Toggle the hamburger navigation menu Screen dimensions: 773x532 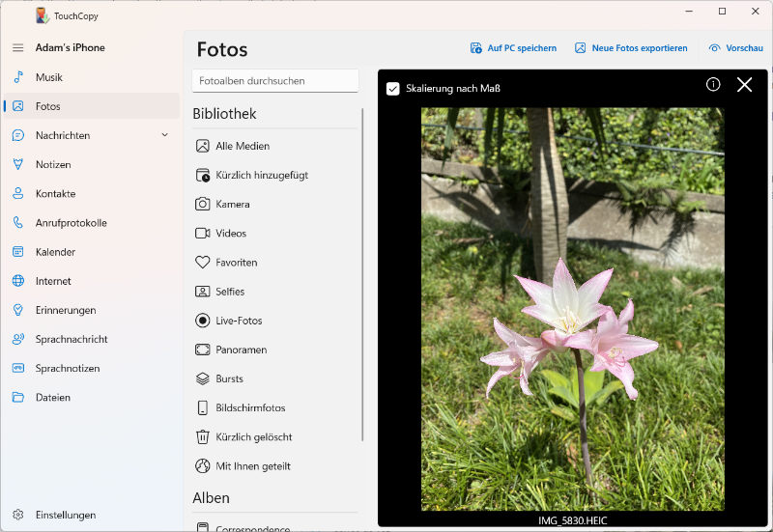click(x=17, y=47)
